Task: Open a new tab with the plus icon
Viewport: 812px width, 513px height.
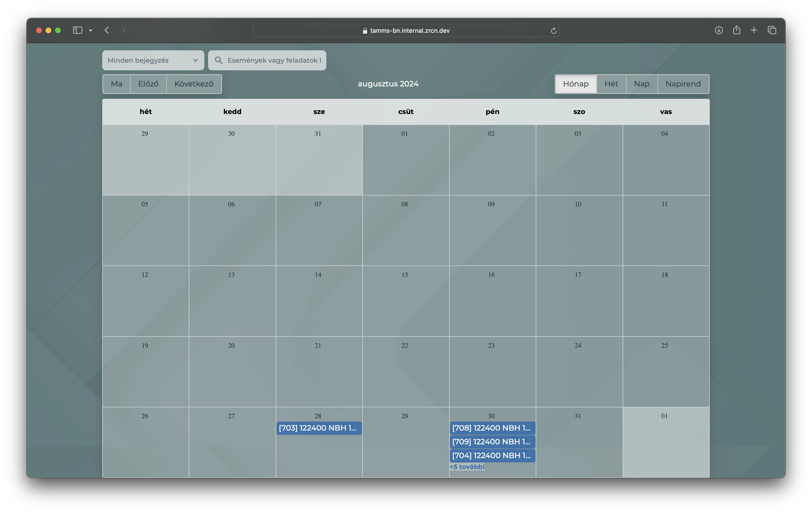Action: (x=754, y=30)
